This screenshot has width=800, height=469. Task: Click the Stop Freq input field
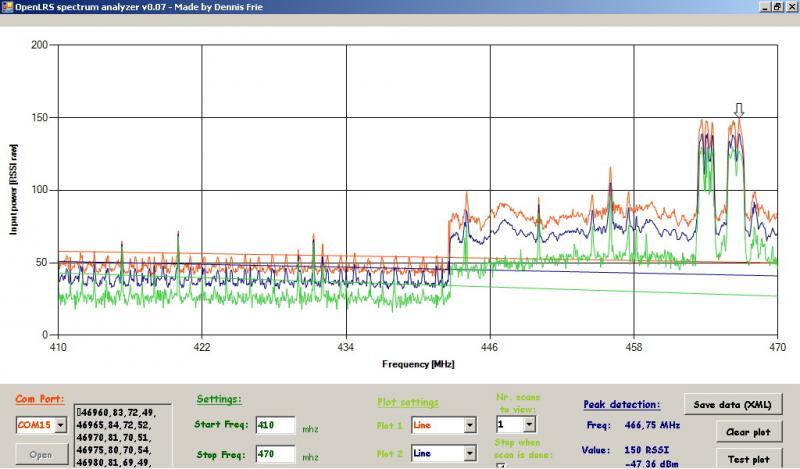tap(275, 454)
